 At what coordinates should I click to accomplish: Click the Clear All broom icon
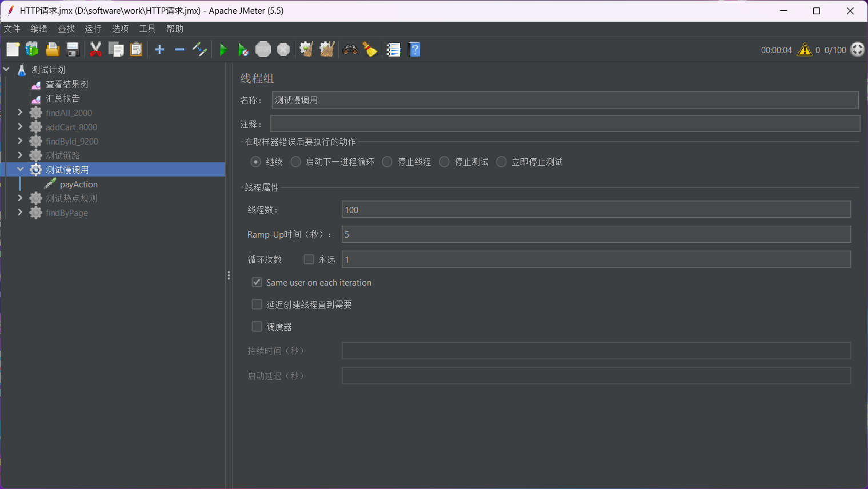(327, 50)
